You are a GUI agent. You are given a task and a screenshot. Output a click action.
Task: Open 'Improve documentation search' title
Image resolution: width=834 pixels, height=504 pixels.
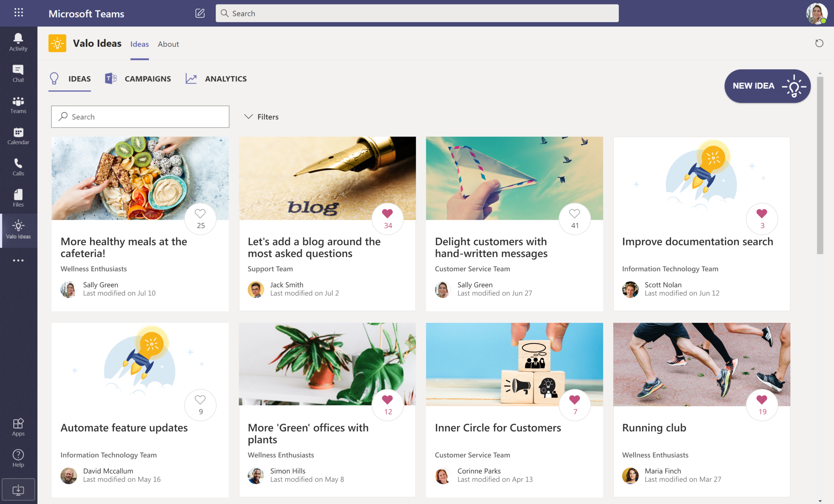[697, 242]
